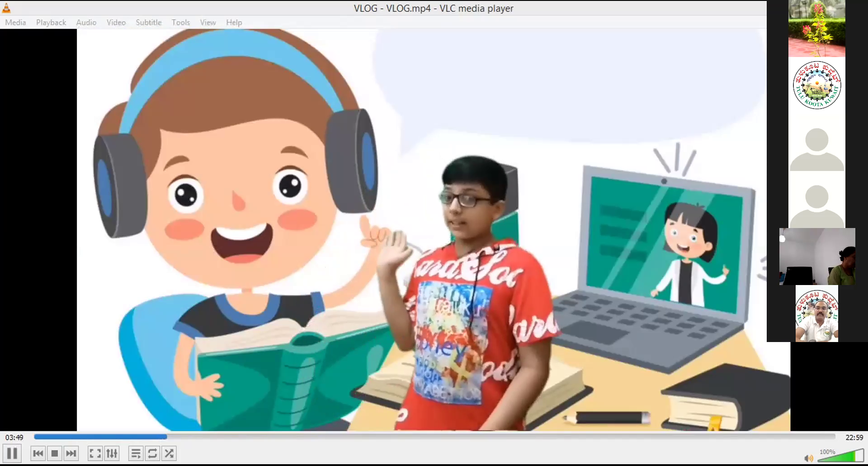Stop the video playback
This screenshot has height=466, width=868.
55,453
